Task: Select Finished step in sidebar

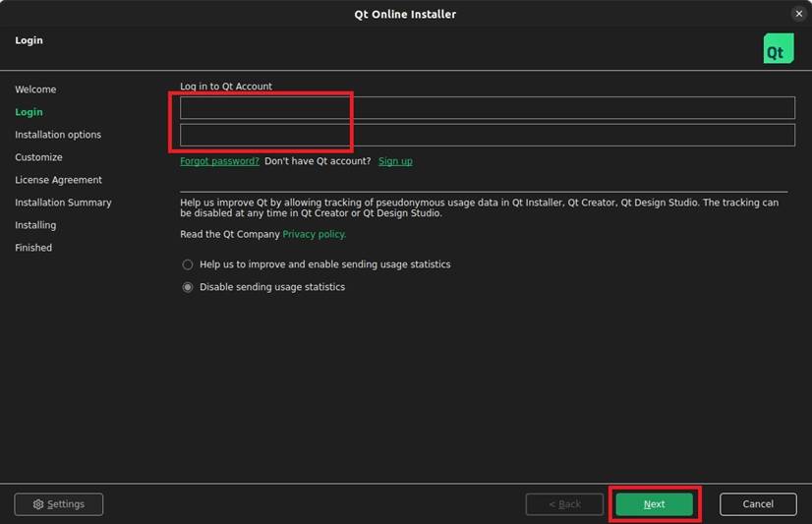Action: coord(33,248)
